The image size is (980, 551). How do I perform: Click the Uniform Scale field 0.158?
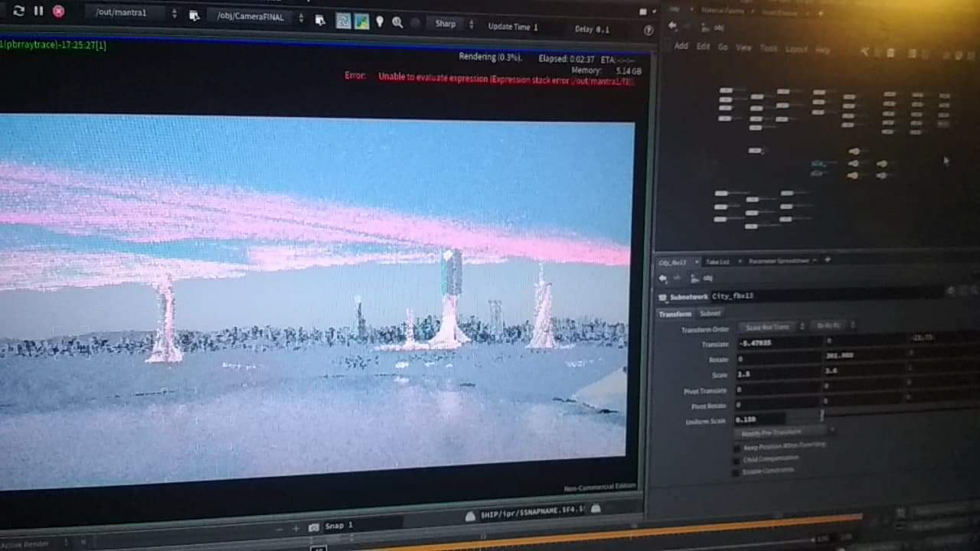(760, 419)
